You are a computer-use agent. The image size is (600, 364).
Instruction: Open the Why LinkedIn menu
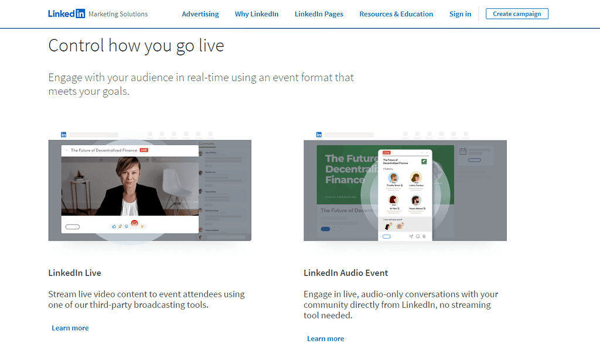pos(257,14)
